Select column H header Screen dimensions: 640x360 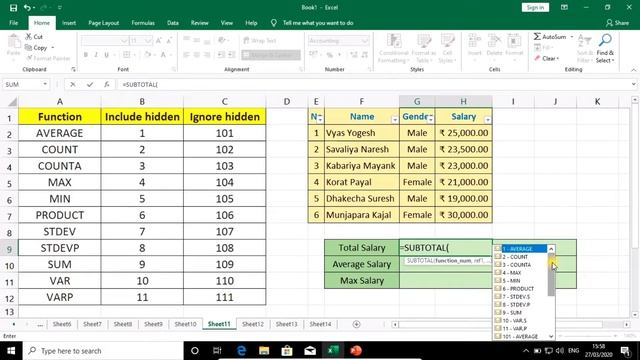[x=463, y=102]
